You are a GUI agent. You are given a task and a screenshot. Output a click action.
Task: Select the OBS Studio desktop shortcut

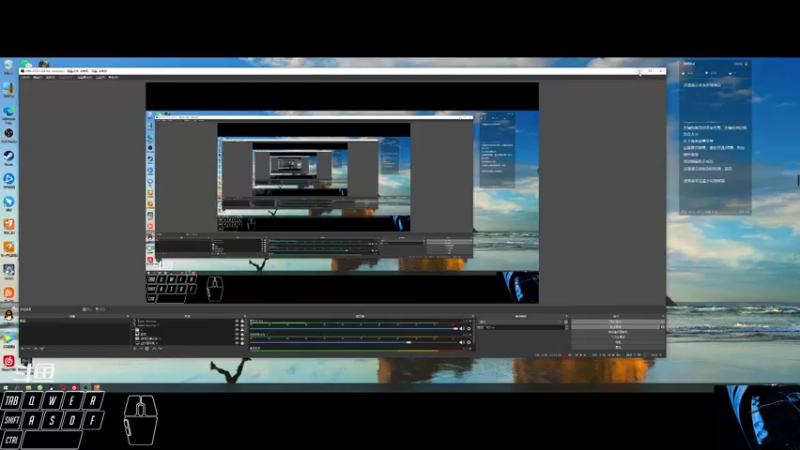(x=9, y=135)
